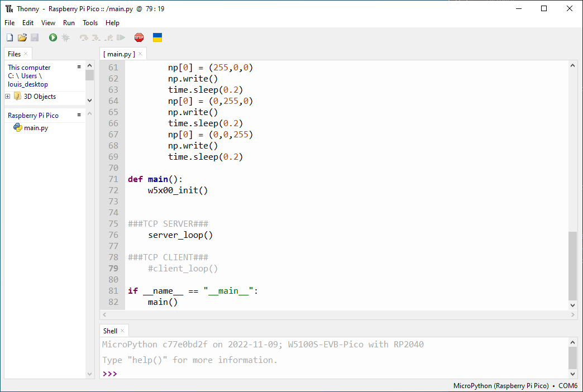This screenshot has width=583, height=392.
Task: Click the louis_desktop path link
Action: click(x=28, y=84)
